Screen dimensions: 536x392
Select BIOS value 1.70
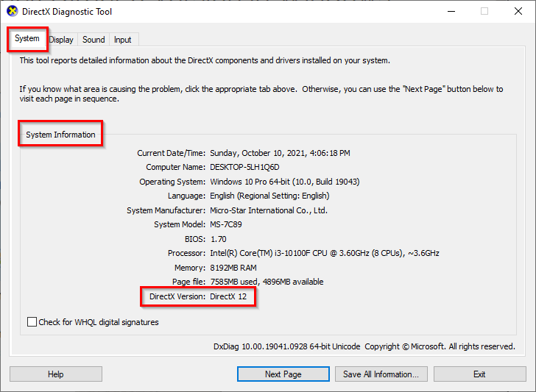218,239
